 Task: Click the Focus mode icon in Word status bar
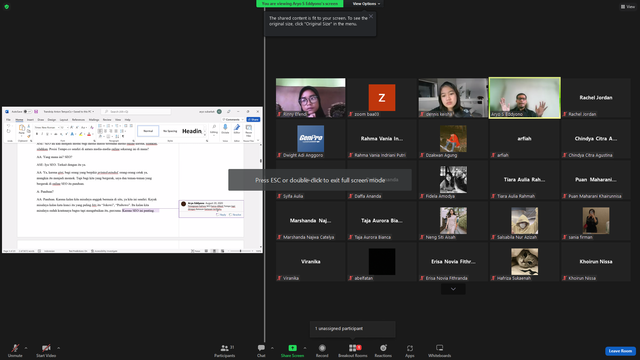pyautogui.click(x=195, y=251)
